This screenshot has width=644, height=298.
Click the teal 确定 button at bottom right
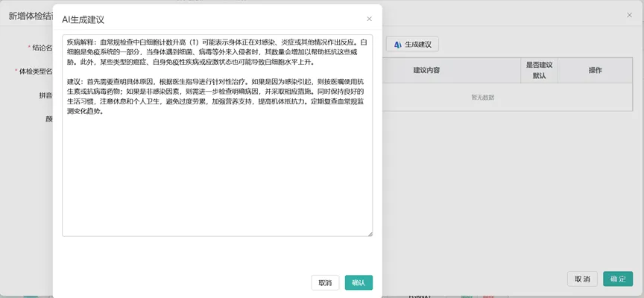pyautogui.click(x=618, y=279)
